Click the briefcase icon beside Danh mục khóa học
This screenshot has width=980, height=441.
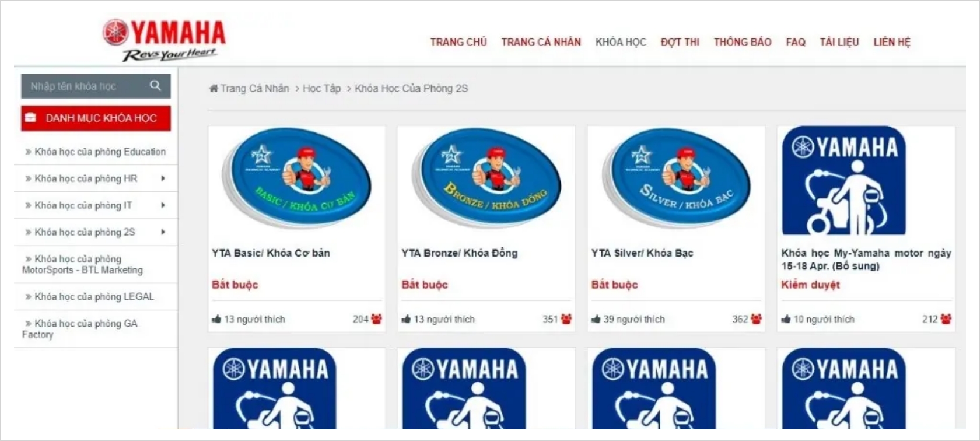coord(30,118)
